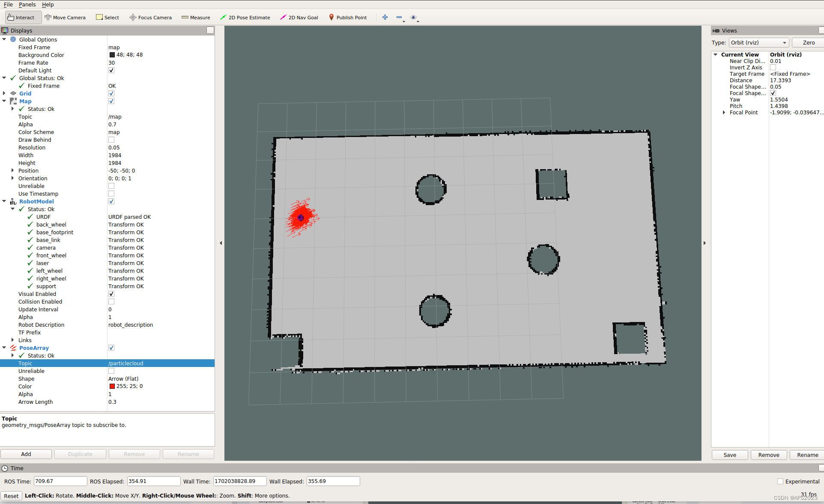Disable the Grid display checkbox
The width and height of the screenshot is (824, 504).
[111, 93]
